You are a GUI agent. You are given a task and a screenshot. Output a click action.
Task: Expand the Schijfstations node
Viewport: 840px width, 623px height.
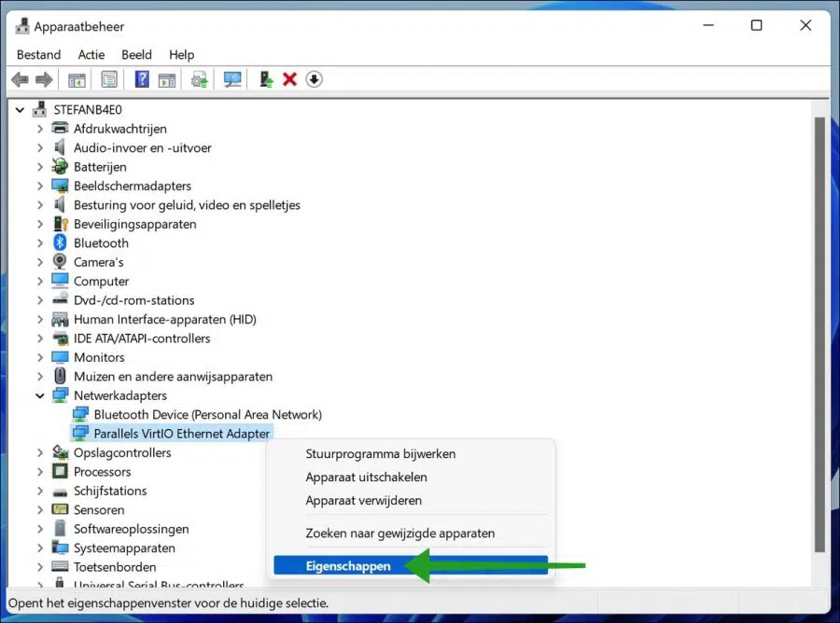[40, 491]
